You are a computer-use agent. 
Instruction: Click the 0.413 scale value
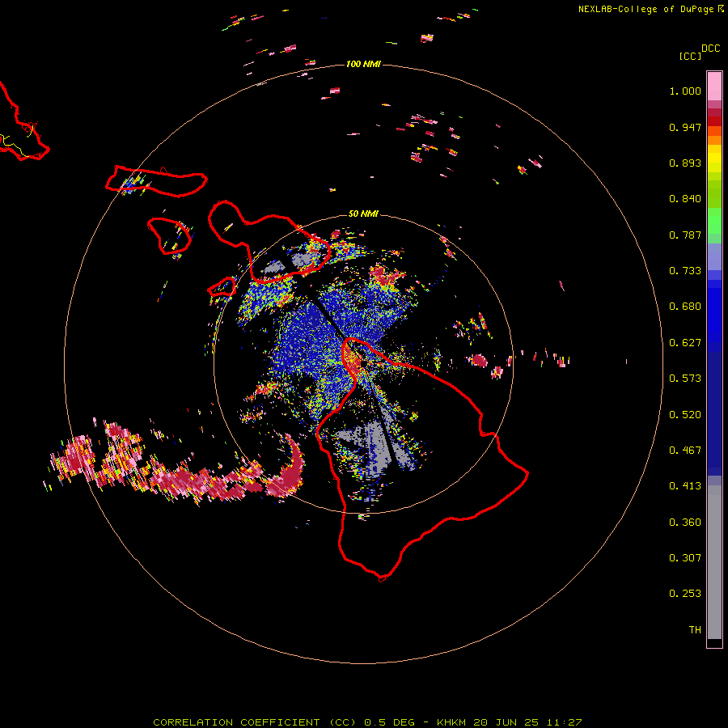(685, 486)
